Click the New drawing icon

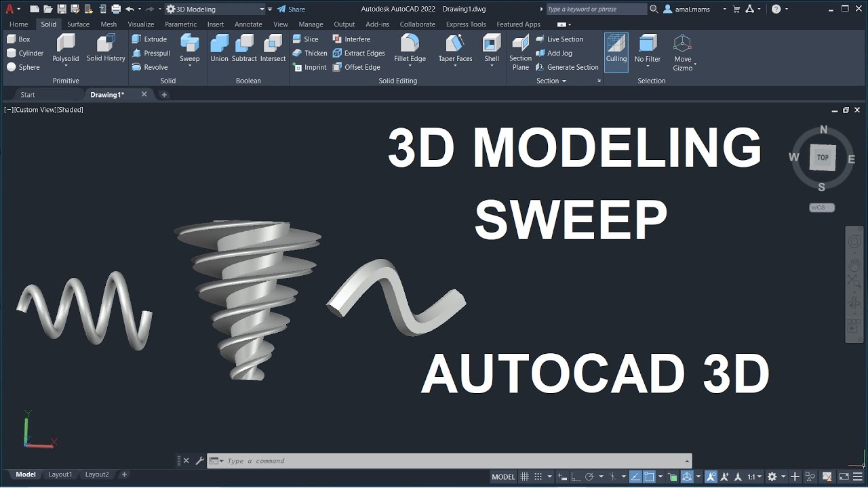click(x=35, y=9)
